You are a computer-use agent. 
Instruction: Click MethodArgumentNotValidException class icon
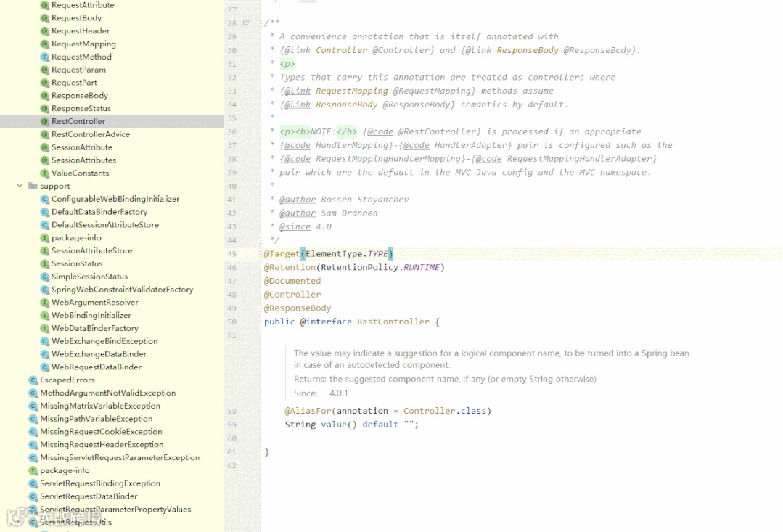(33, 393)
